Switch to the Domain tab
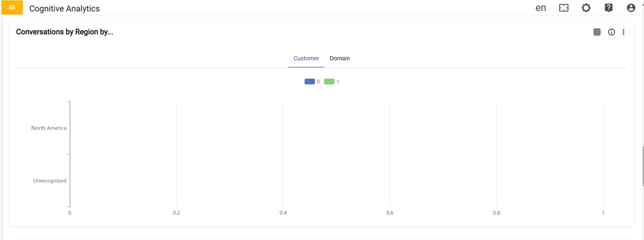644x240 pixels. click(340, 59)
